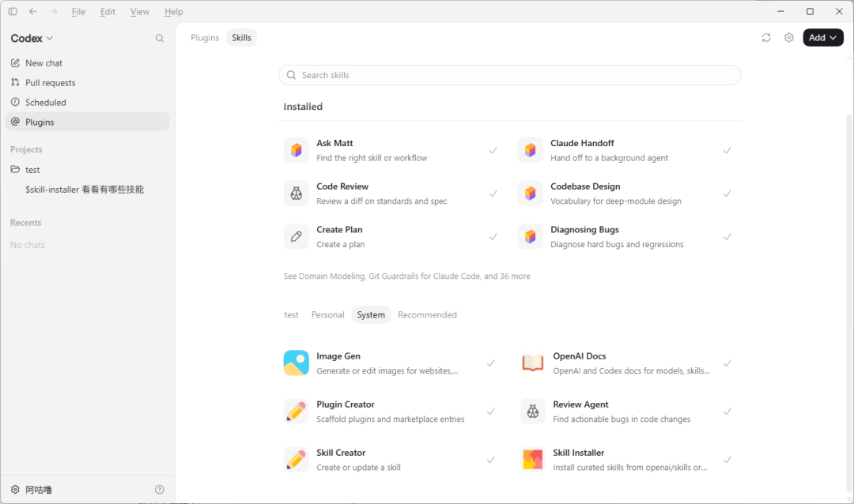This screenshot has height=504, width=854.
Task: Open the $skill-installer chat entry
Action: tap(85, 190)
